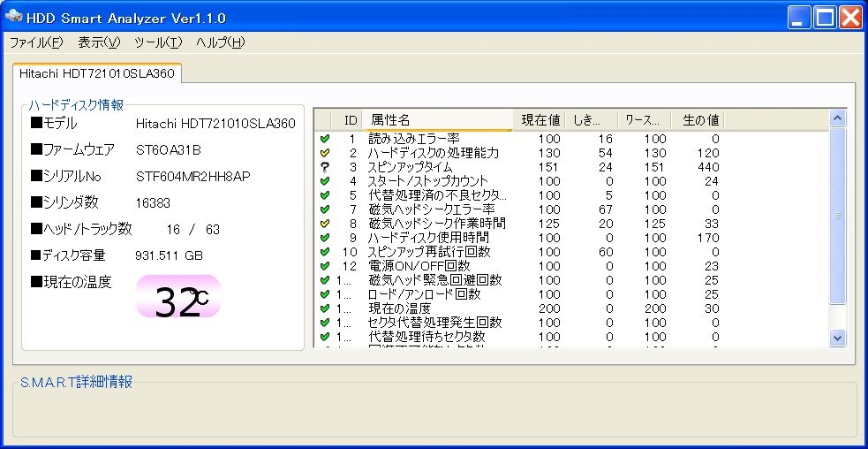
Task: Click the S.M.A.R.T詳細情報 panel label
Action: (x=77, y=382)
